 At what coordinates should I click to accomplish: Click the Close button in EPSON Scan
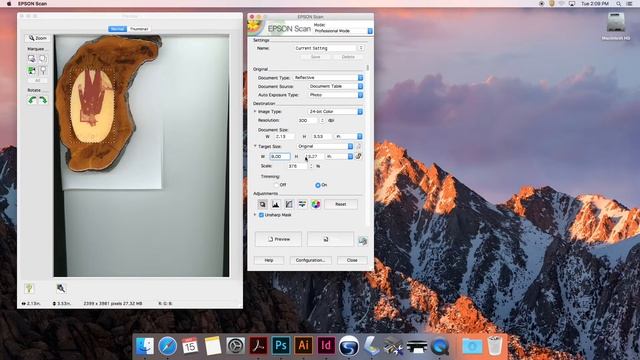352,260
